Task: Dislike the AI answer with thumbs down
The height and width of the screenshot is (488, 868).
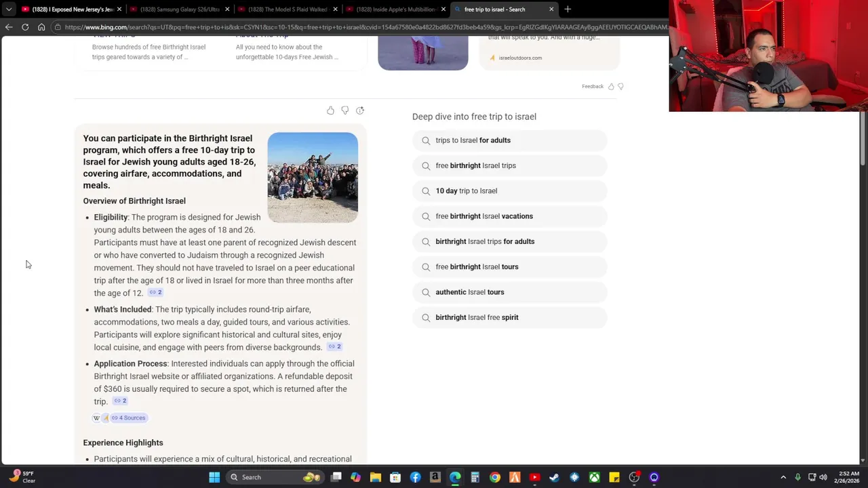Action: pyautogui.click(x=345, y=110)
